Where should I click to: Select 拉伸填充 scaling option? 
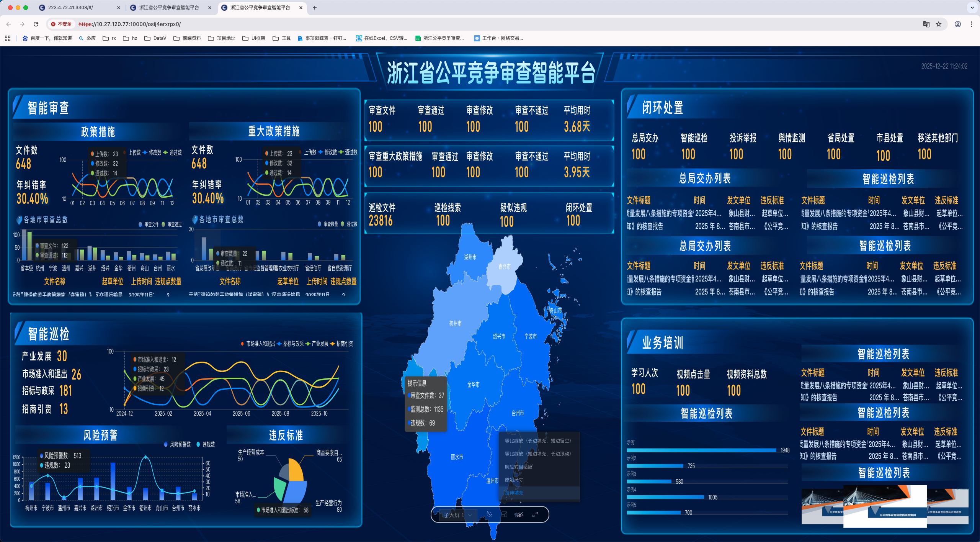point(514,493)
